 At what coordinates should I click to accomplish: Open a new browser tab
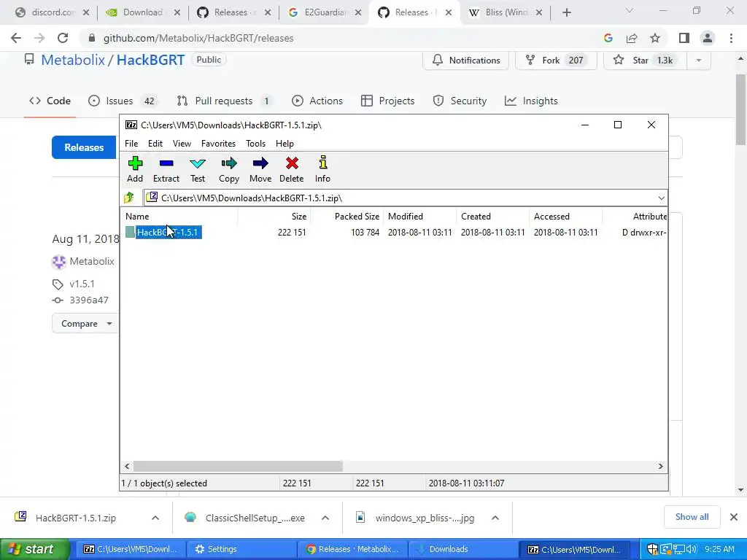566,12
